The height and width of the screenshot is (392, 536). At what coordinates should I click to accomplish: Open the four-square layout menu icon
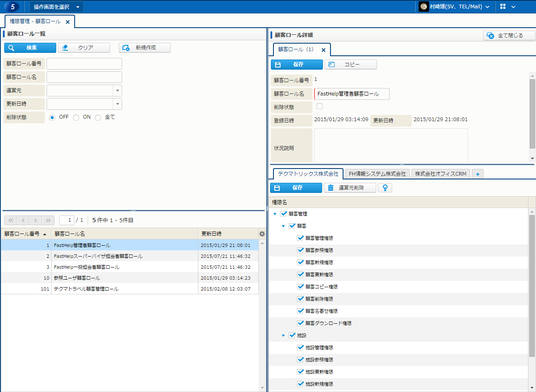pos(503,7)
